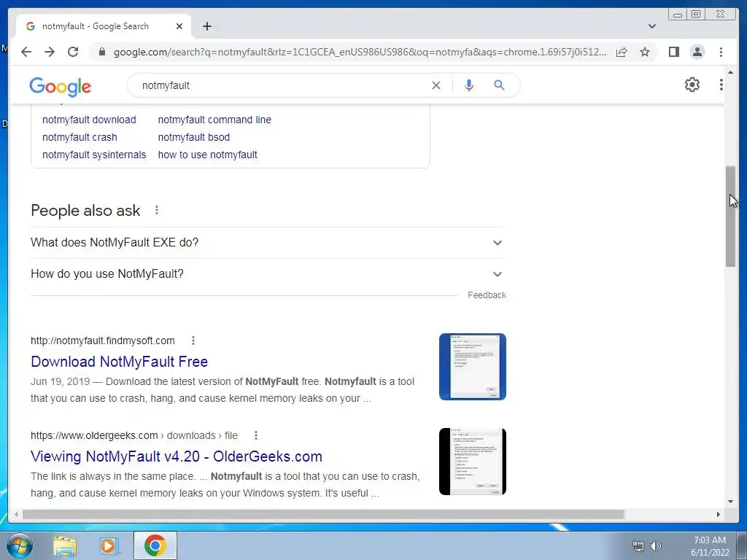The height and width of the screenshot is (560, 747).
Task: Click related search 'notmyfault download'
Action: [89, 120]
